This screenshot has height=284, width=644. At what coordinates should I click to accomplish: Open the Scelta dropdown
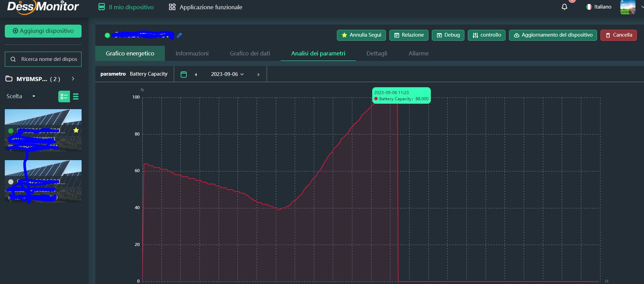21,96
